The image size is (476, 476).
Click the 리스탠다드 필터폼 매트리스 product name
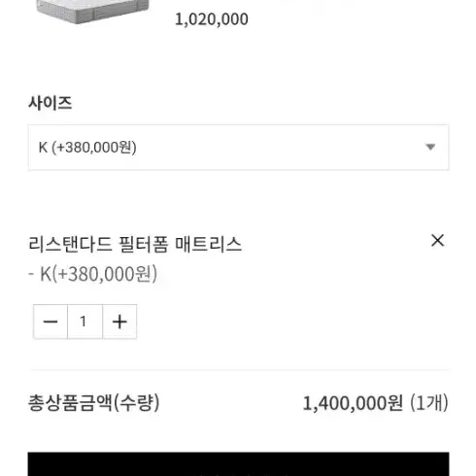[135, 244]
